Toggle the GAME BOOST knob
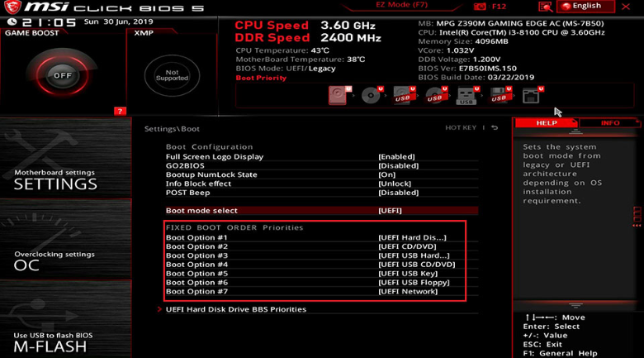 (63, 76)
